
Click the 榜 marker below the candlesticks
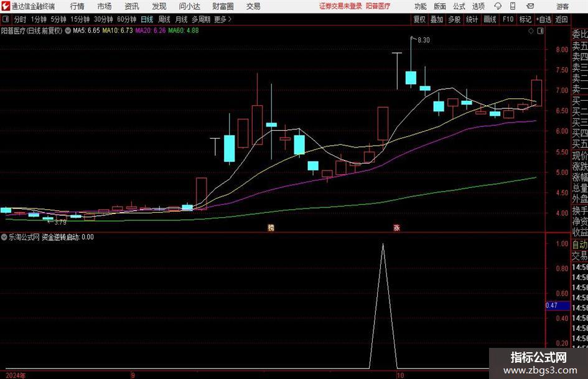tap(271, 227)
